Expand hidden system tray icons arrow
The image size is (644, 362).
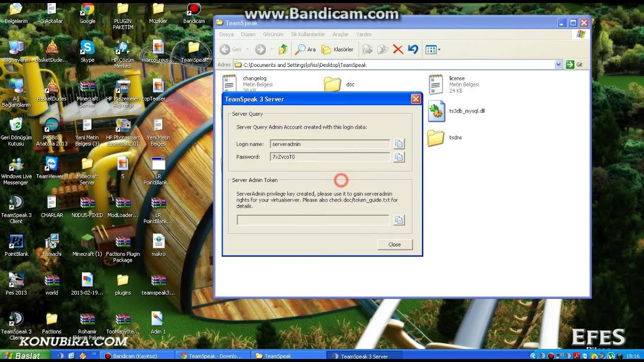533,356
